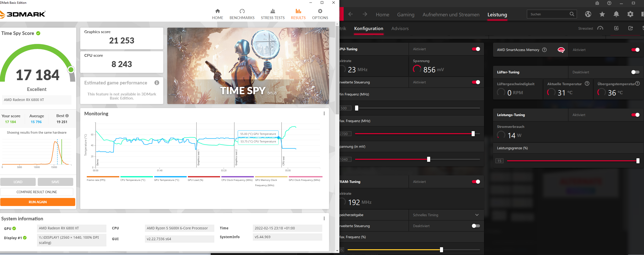Click COMPARE RESULT ONLINE
644x255 pixels.
[37, 192]
